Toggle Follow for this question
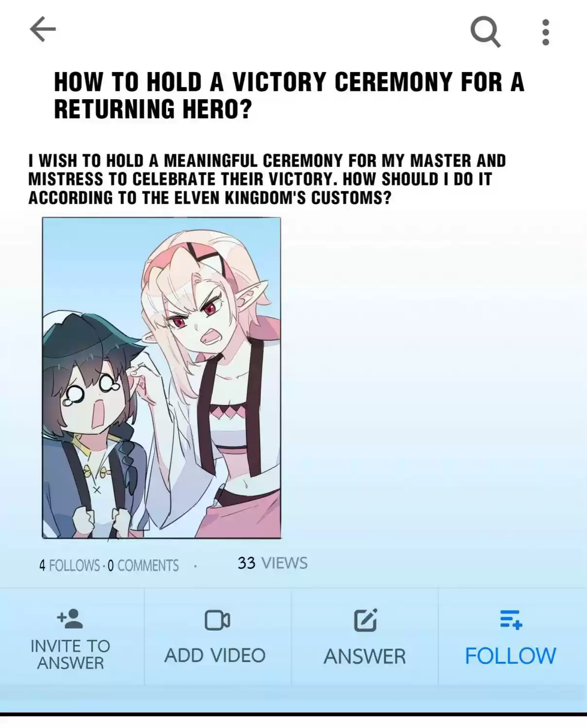This screenshot has width=587, height=728. tap(510, 656)
